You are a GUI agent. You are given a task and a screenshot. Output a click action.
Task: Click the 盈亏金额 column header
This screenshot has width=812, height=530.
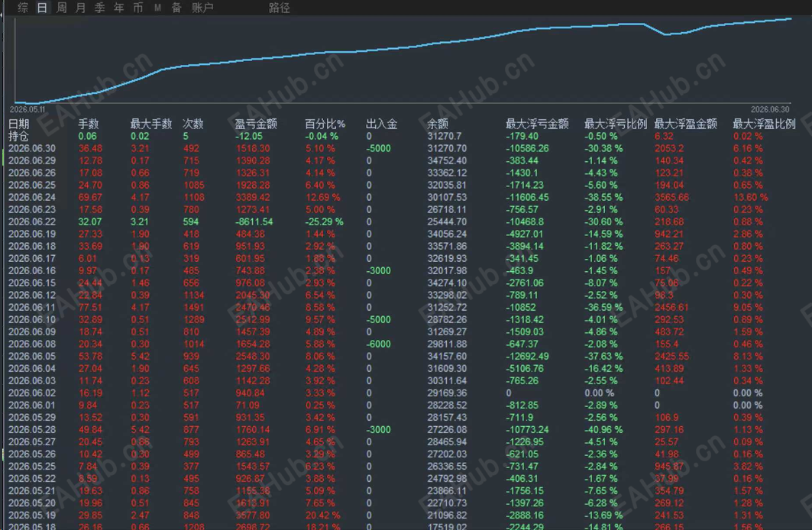[x=256, y=124]
